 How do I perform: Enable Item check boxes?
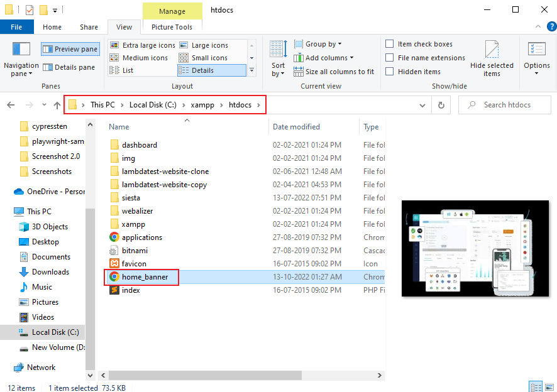pyautogui.click(x=390, y=44)
